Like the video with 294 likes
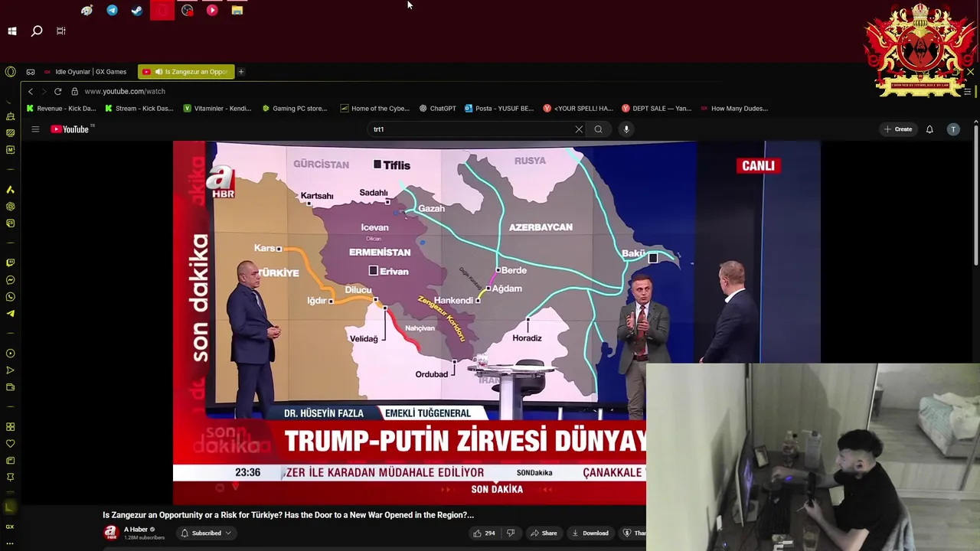980x551 pixels. click(x=485, y=533)
